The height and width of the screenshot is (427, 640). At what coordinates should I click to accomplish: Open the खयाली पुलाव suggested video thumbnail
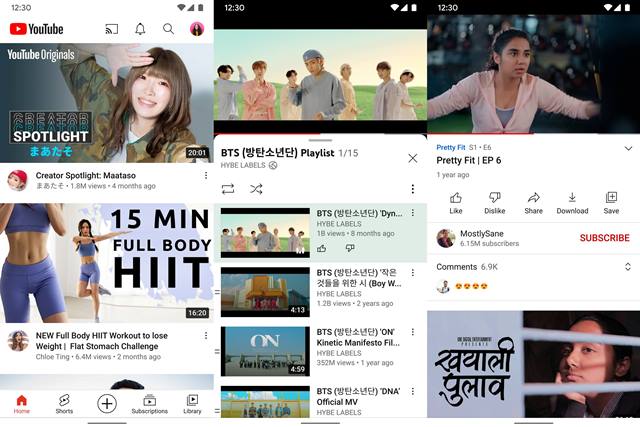(x=533, y=364)
